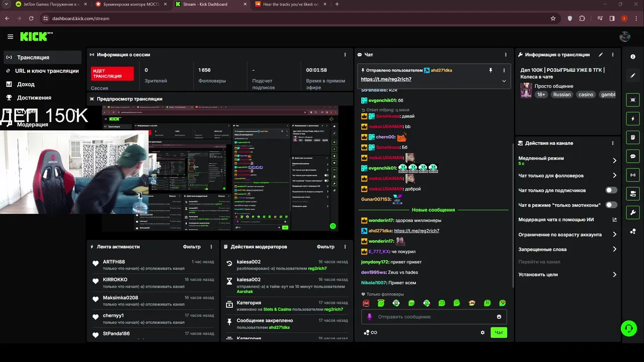Viewport: 644px width, 362px height.
Task: Toggle the lightning bolt panel icon in sidebar
Action: 633,119
